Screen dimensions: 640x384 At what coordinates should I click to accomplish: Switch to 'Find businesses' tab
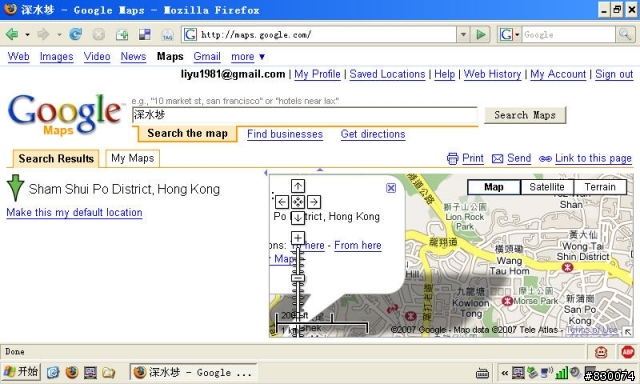[285, 134]
